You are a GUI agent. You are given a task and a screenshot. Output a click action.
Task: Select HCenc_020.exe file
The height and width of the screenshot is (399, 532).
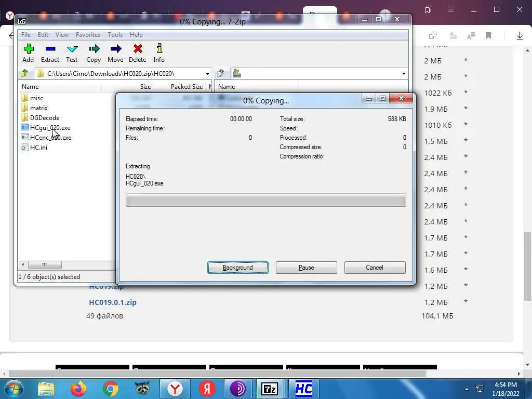click(x=46, y=137)
